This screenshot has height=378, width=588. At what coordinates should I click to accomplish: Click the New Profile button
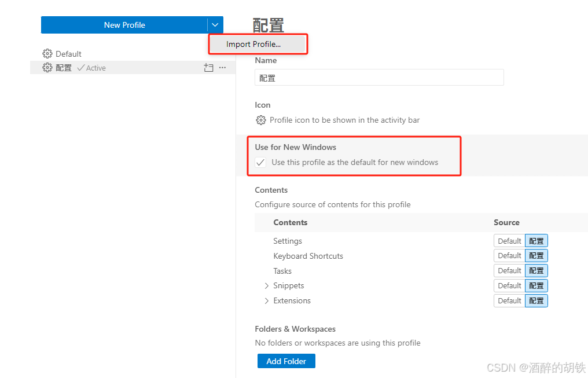(124, 25)
